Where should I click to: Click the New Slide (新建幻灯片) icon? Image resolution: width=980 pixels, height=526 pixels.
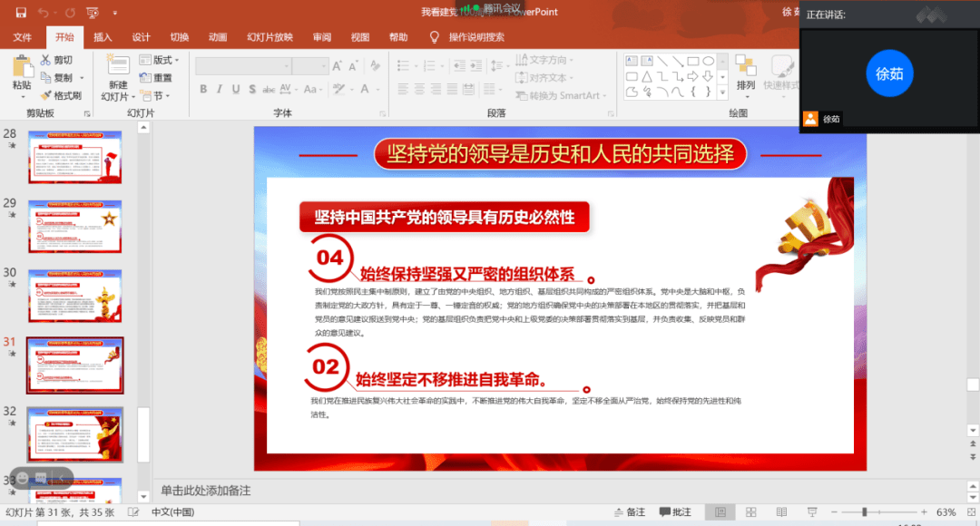point(117,79)
